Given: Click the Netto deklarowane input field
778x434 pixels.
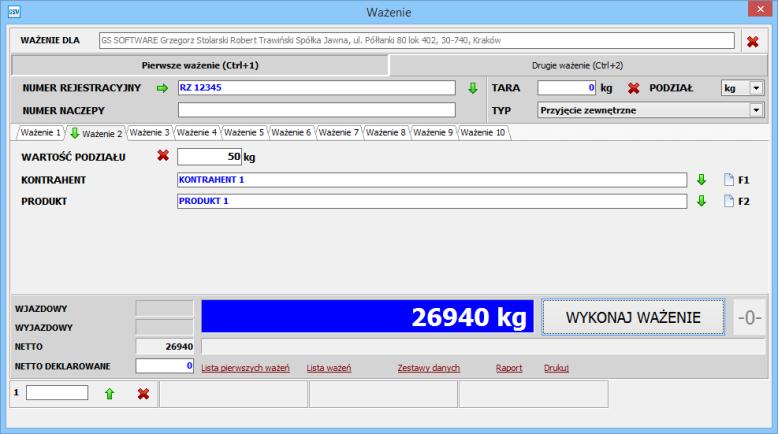Looking at the screenshot, I should 164,366.
